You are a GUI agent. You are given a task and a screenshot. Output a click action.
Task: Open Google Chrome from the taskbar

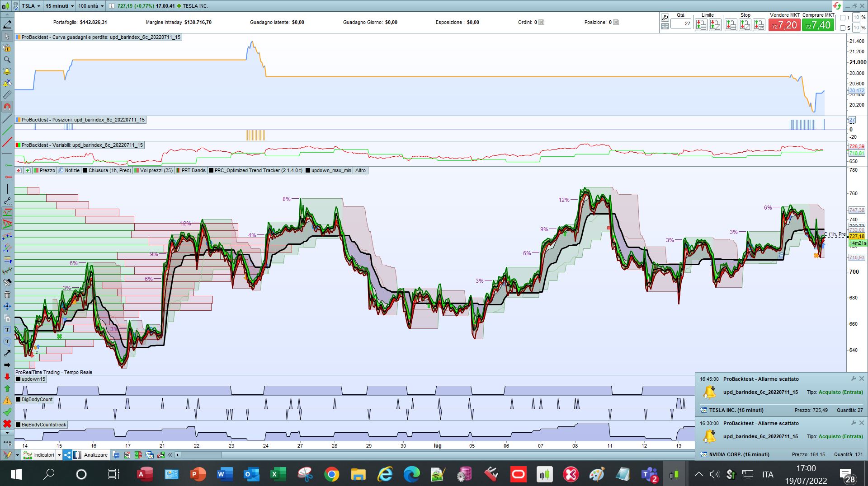click(x=331, y=474)
